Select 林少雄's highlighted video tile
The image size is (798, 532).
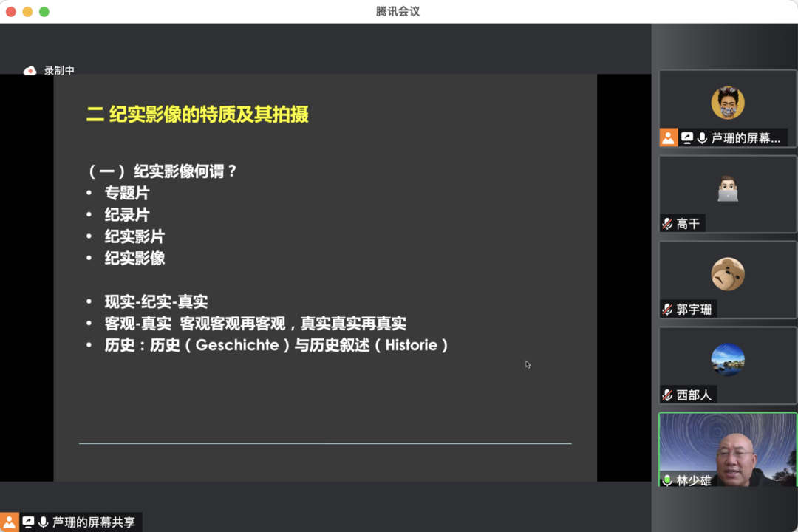pos(727,449)
